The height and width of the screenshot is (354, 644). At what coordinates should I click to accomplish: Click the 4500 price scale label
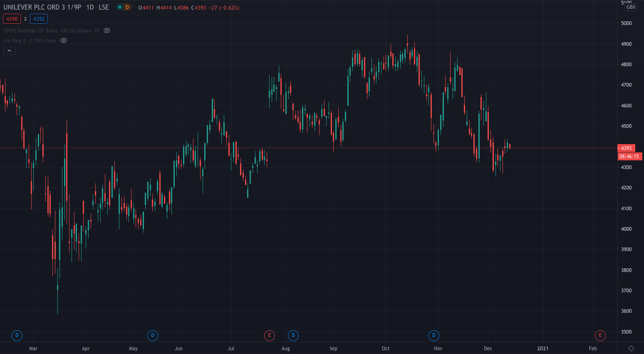click(x=626, y=126)
